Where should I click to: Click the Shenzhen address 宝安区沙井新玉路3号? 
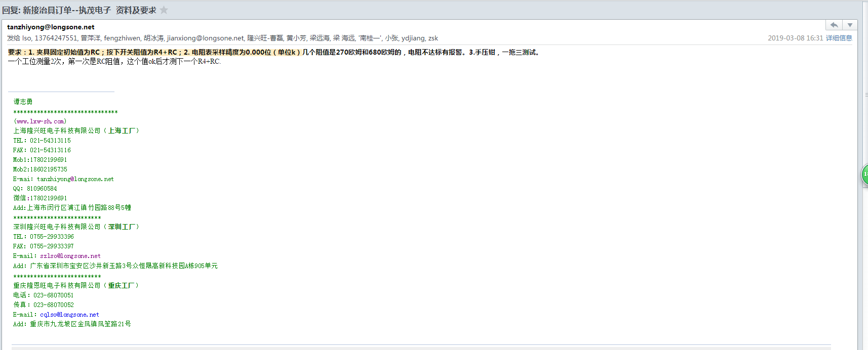pyautogui.click(x=115, y=266)
